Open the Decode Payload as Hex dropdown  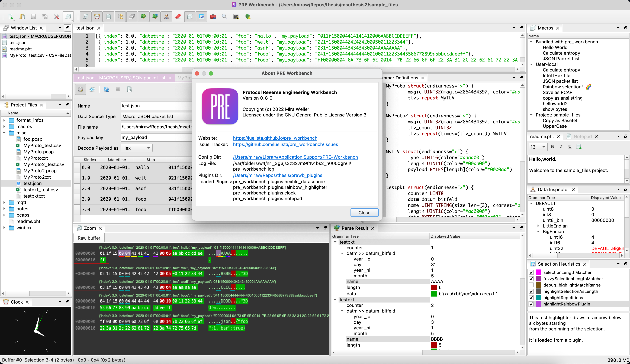pos(136,148)
